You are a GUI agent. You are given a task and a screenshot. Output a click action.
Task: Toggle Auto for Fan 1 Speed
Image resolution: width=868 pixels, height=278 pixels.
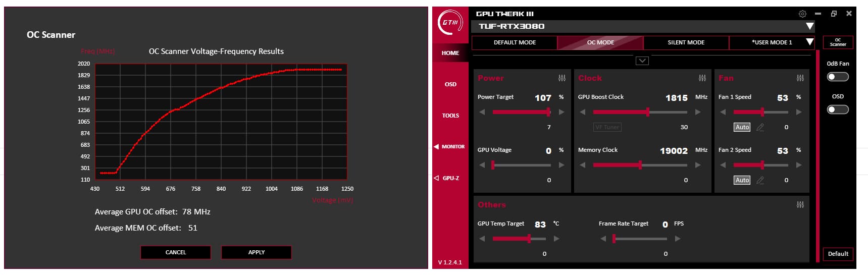tap(742, 127)
